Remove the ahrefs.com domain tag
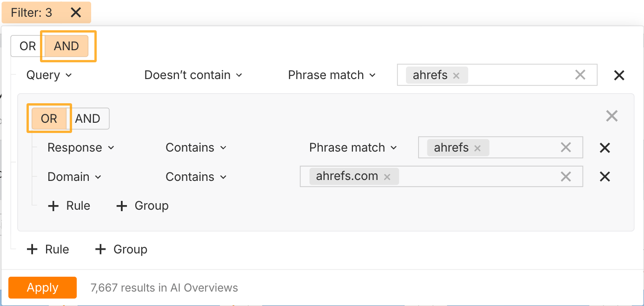The image size is (644, 306). (x=387, y=177)
